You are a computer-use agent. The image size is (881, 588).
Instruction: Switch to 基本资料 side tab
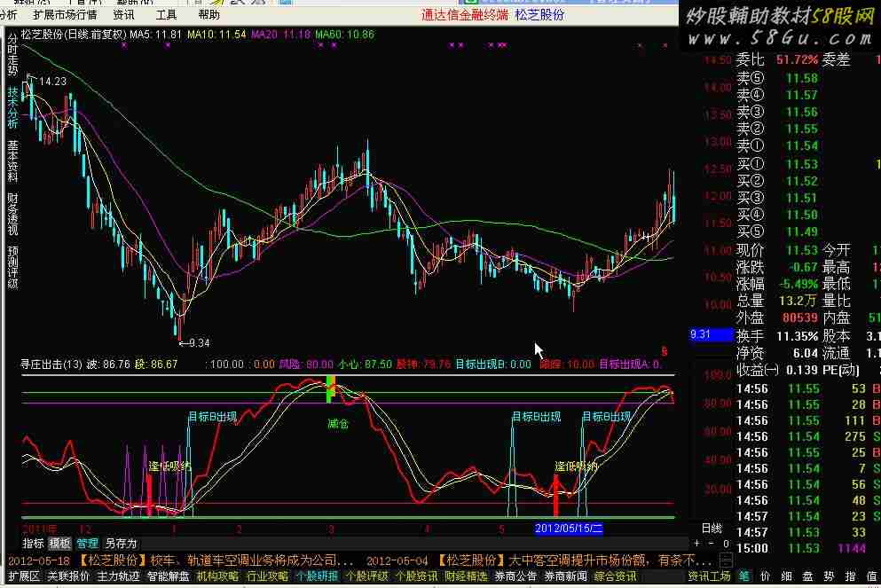point(12,156)
